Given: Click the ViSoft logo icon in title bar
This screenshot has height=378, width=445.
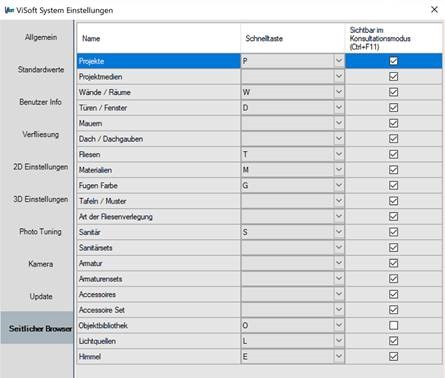Looking at the screenshot, I should coord(9,10).
